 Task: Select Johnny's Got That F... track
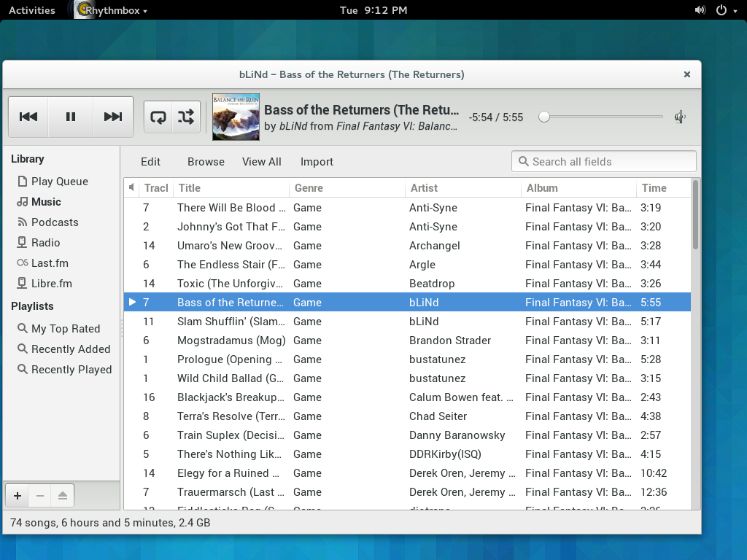click(x=407, y=227)
